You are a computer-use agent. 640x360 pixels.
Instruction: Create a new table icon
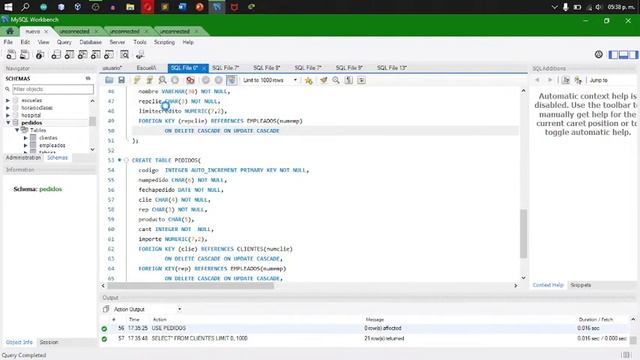click(x=69, y=55)
